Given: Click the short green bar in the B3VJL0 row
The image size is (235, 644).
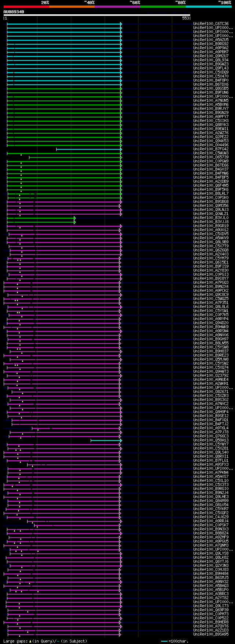Looking at the screenshot, I should [41, 218].
